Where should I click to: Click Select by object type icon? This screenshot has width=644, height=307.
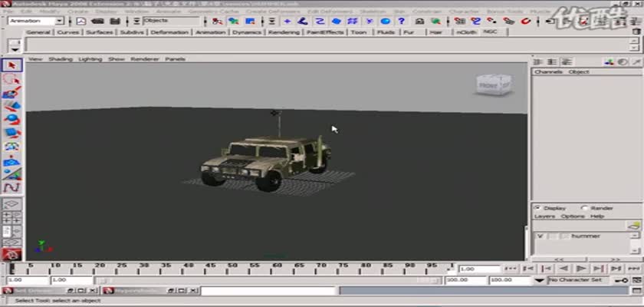234,21
